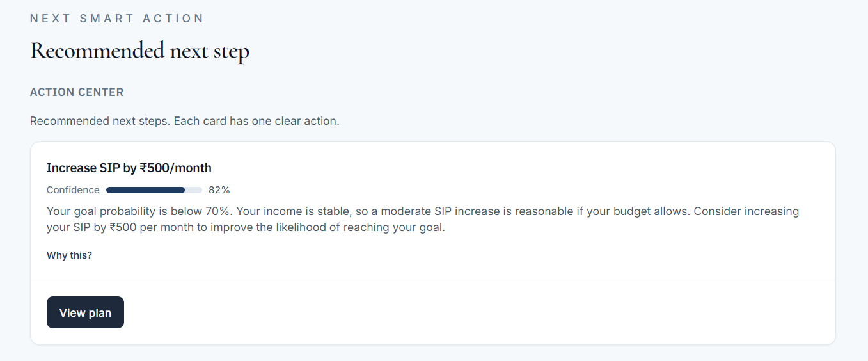
Task: Click the word "Increase" in the card title
Action: pyautogui.click(x=70, y=168)
